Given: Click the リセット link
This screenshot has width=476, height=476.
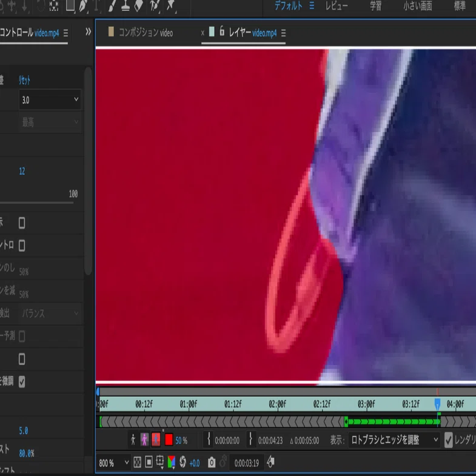Looking at the screenshot, I should click(24, 81).
